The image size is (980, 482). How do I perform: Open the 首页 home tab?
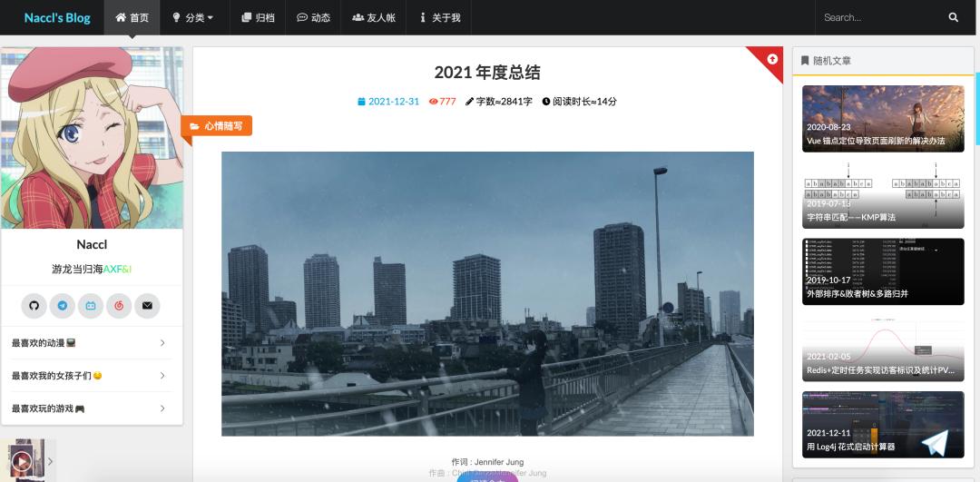pos(132,17)
